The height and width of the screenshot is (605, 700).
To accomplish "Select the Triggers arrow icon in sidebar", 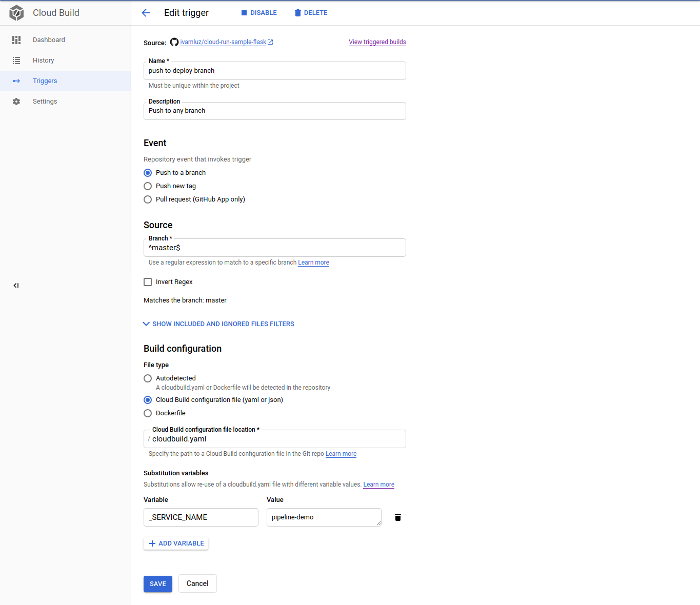I will [x=16, y=80].
